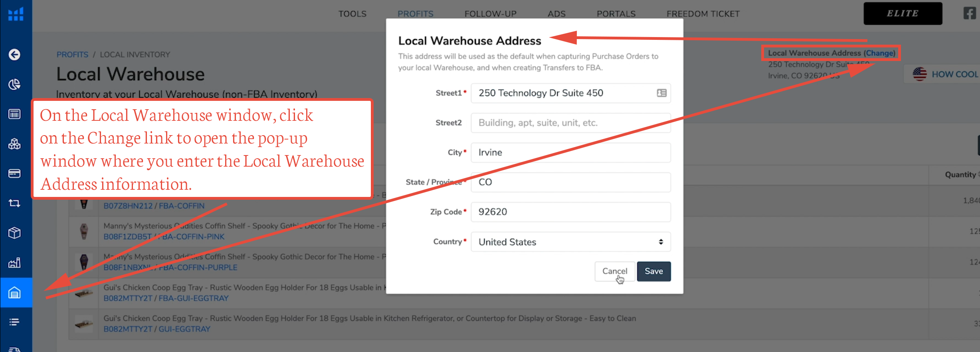Click the list lines icon in sidebar

[x=15, y=322]
